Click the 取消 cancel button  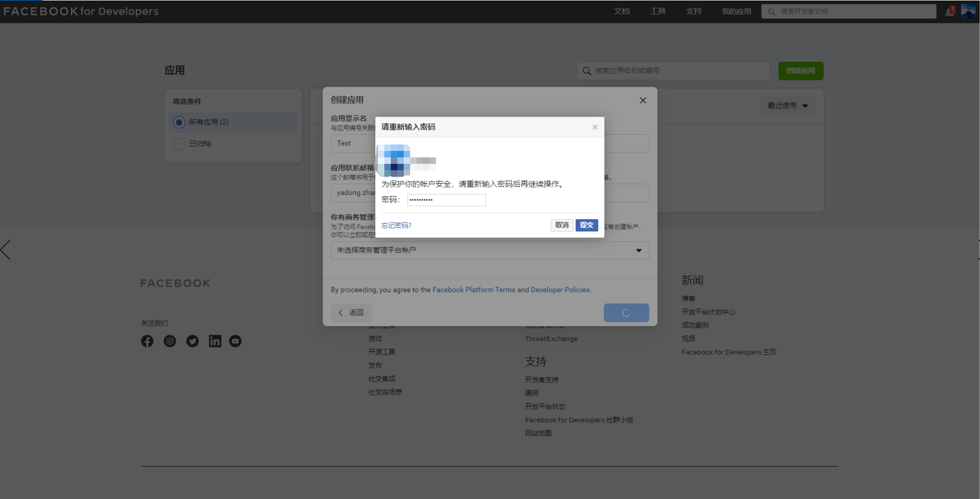coord(562,225)
